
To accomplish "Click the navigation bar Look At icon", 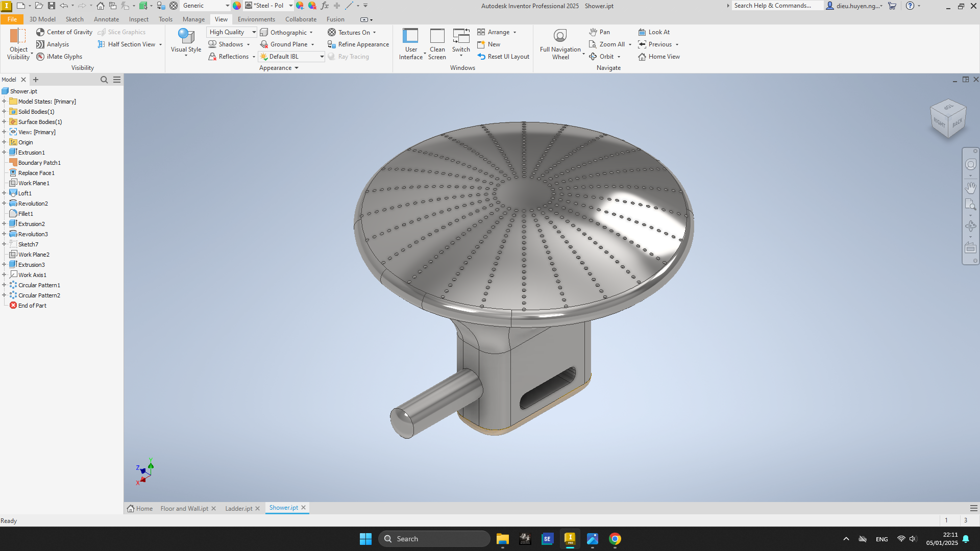I will 970,248.
